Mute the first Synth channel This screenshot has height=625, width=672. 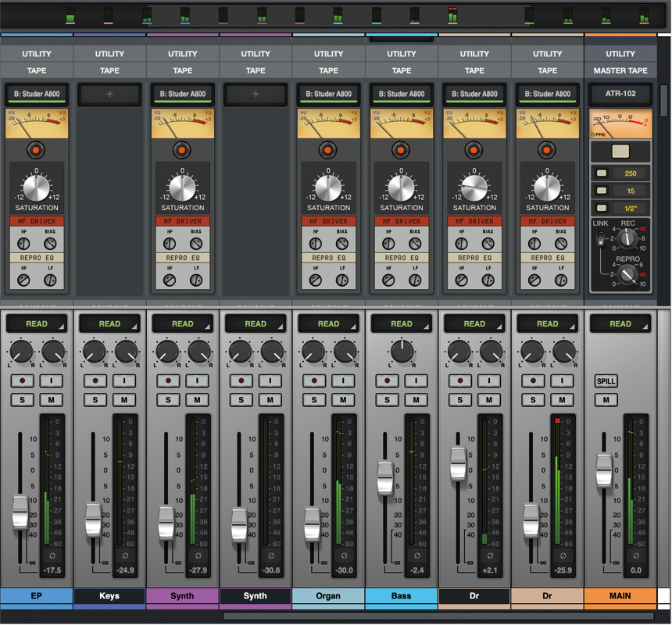pos(197,400)
